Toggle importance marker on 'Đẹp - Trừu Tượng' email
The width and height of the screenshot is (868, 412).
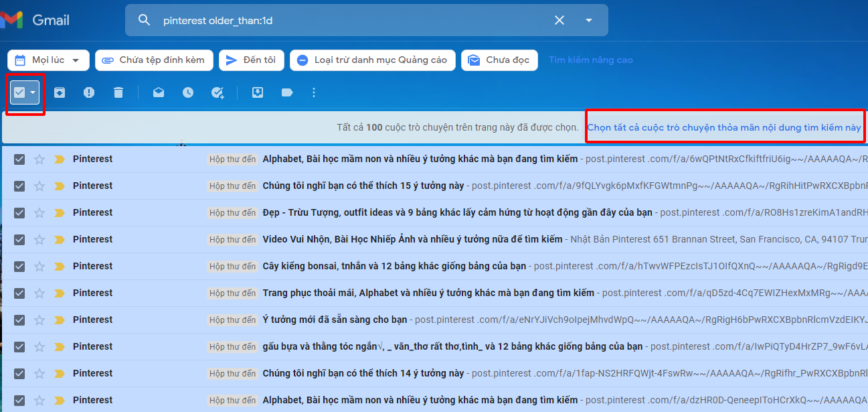pyautogui.click(x=59, y=212)
